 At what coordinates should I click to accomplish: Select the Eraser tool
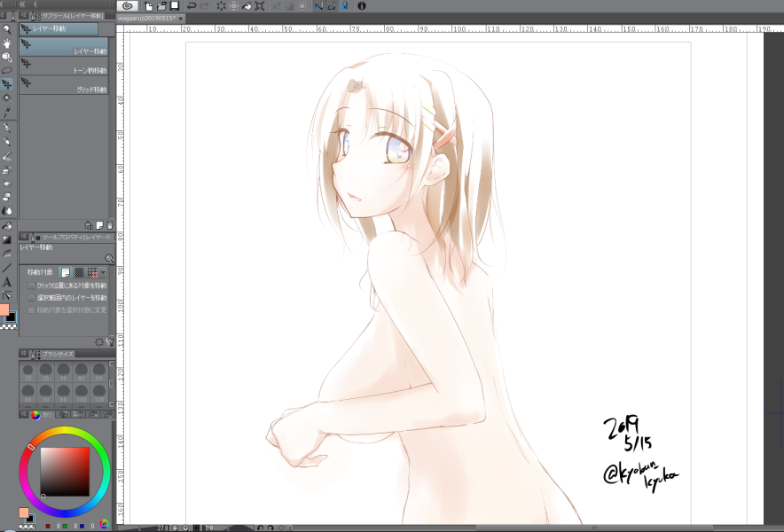pyautogui.click(x=7, y=197)
